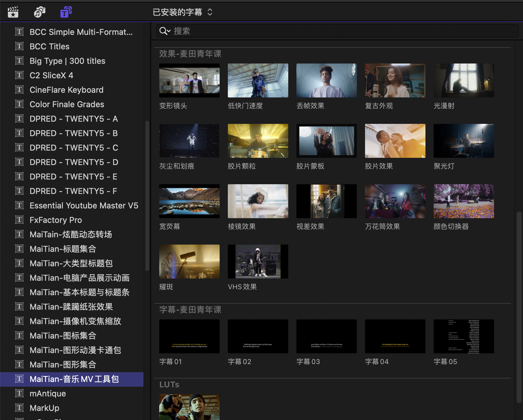The image size is (523, 420).
Task: Click the sidebar category list scrollbar
Action: (x=147, y=196)
